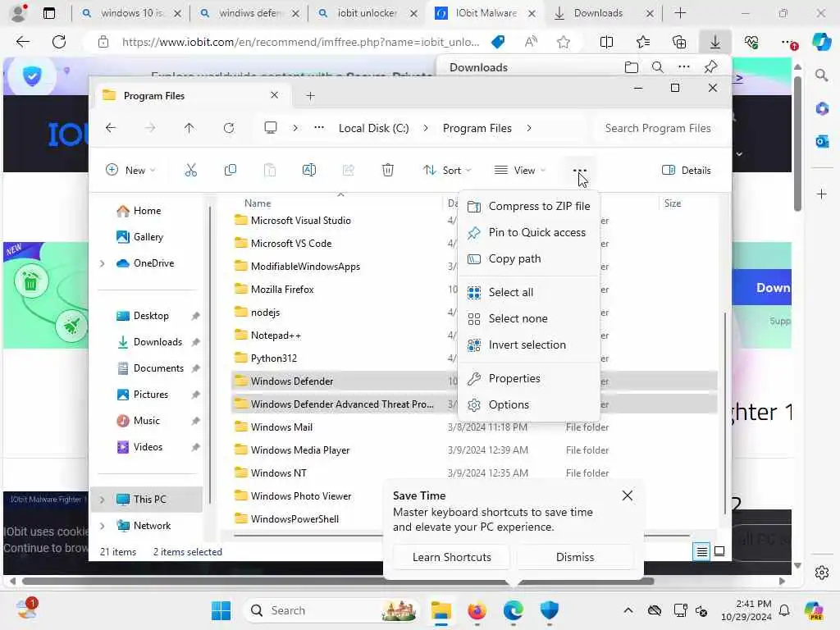
Task: Click the Windows Start button
Action: tap(221, 610)
